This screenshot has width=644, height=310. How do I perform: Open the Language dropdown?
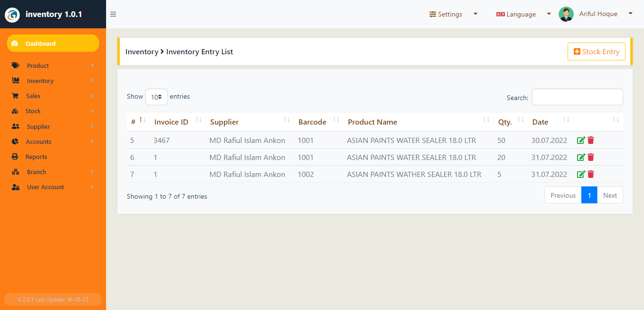tap(523, 14)
